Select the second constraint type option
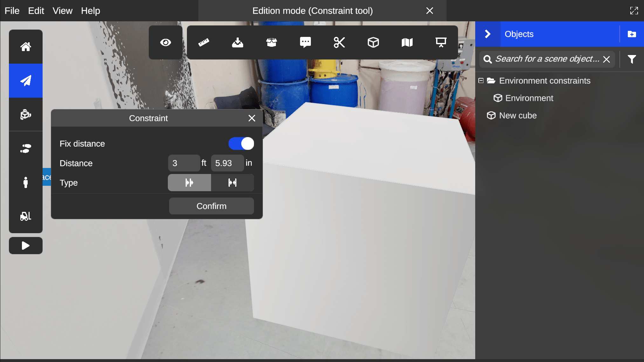This screenshot has height=362, width=644. [x=232, y=183]
